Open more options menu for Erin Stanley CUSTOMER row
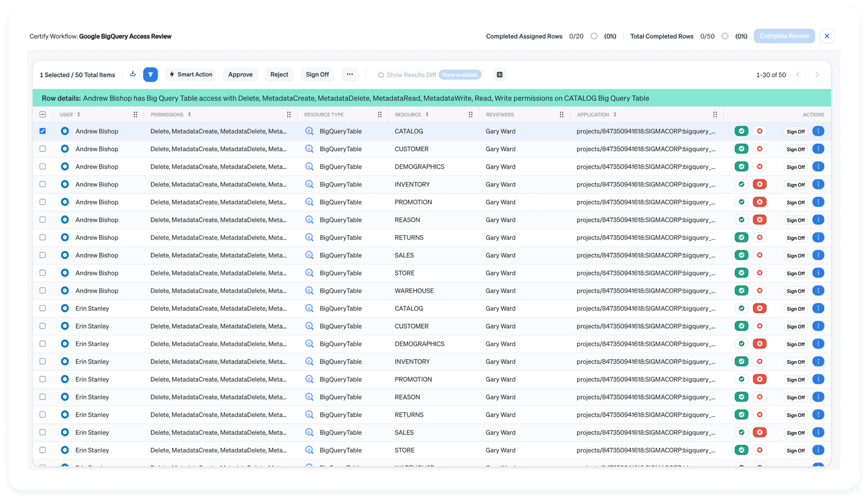 point(818,326)
